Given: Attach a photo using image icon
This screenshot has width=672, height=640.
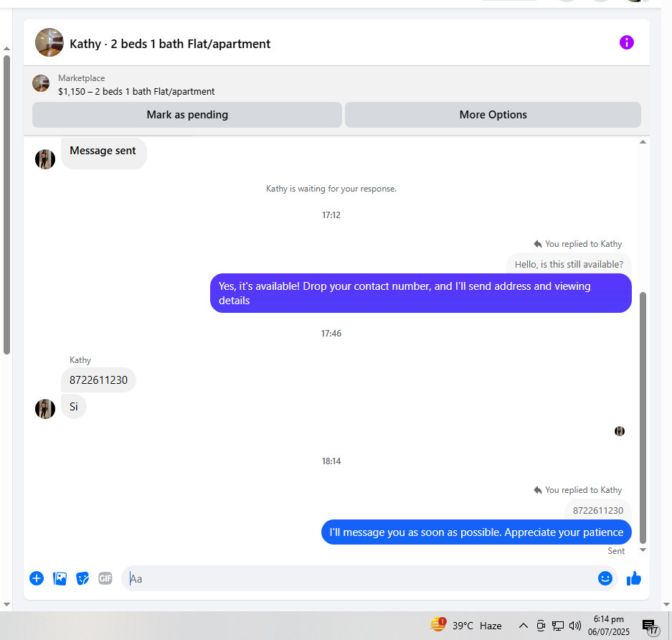Looking at the screenshot, I should point(60,578).
